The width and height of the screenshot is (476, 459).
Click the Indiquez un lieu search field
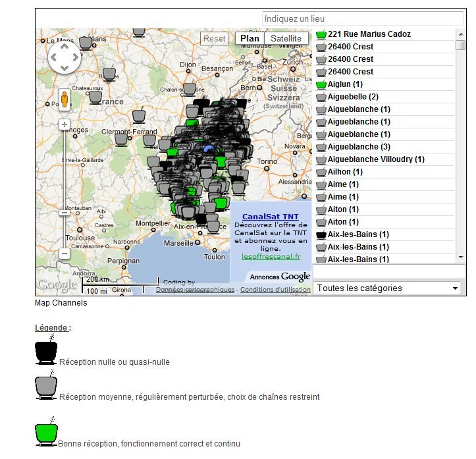363,18
